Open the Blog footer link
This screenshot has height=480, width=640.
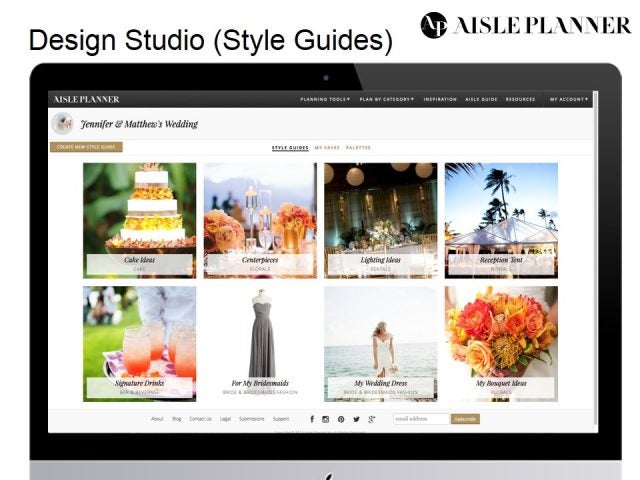tap(176, 419)
